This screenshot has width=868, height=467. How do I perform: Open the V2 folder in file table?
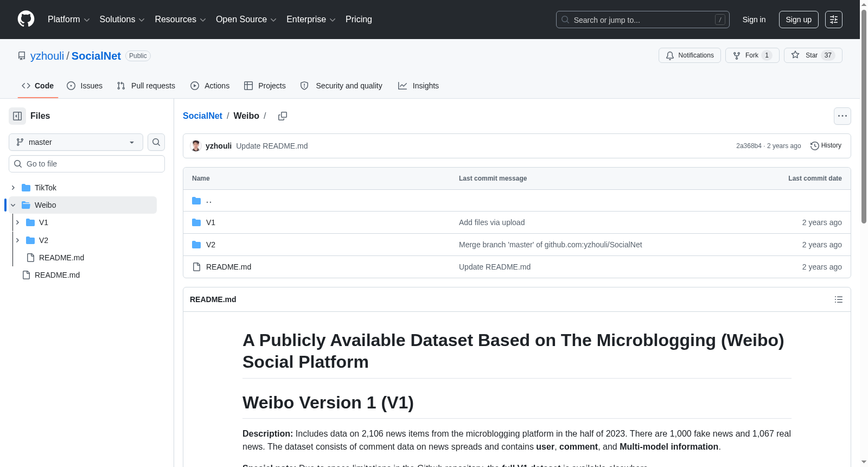(x=210, y=245)
